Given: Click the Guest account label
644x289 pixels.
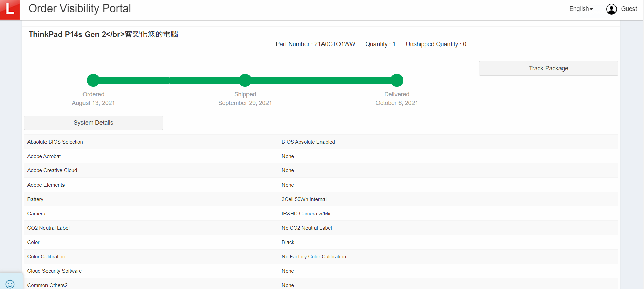Looking at the screenshot, I should pos(629,9).
